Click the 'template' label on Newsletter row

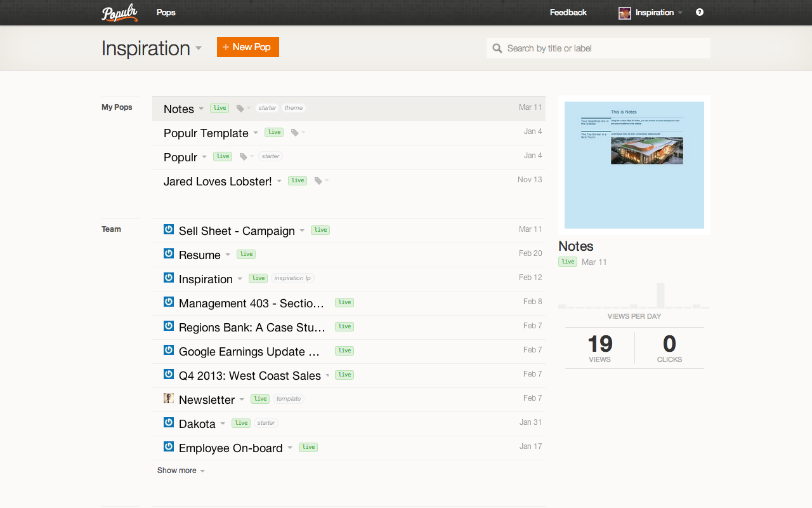coord(289,399)
